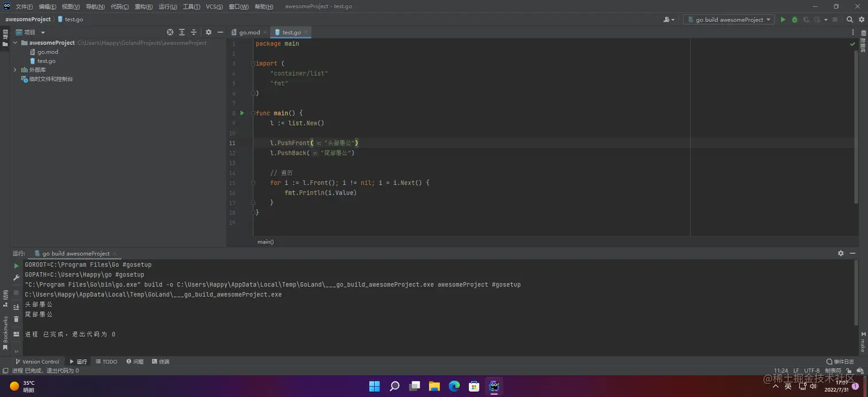Rerun program from Run panel sidebar
868x397 pixels.
[16, 266]
